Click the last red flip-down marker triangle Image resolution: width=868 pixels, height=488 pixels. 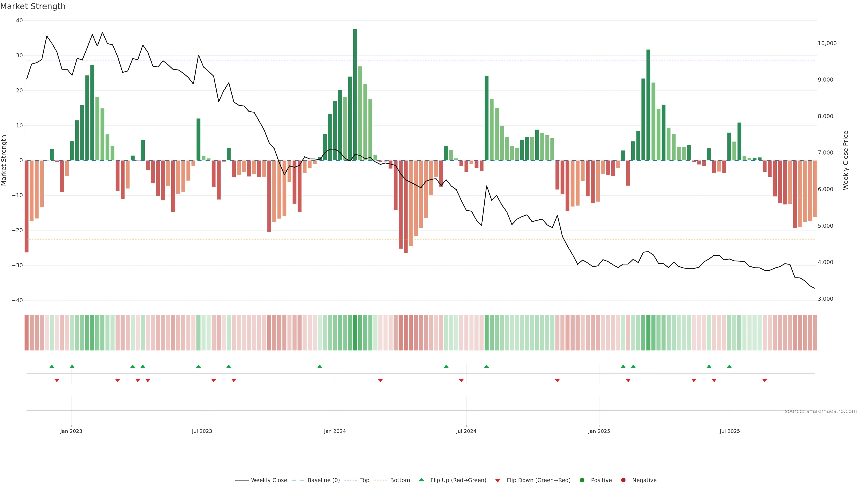pos(764,380)
